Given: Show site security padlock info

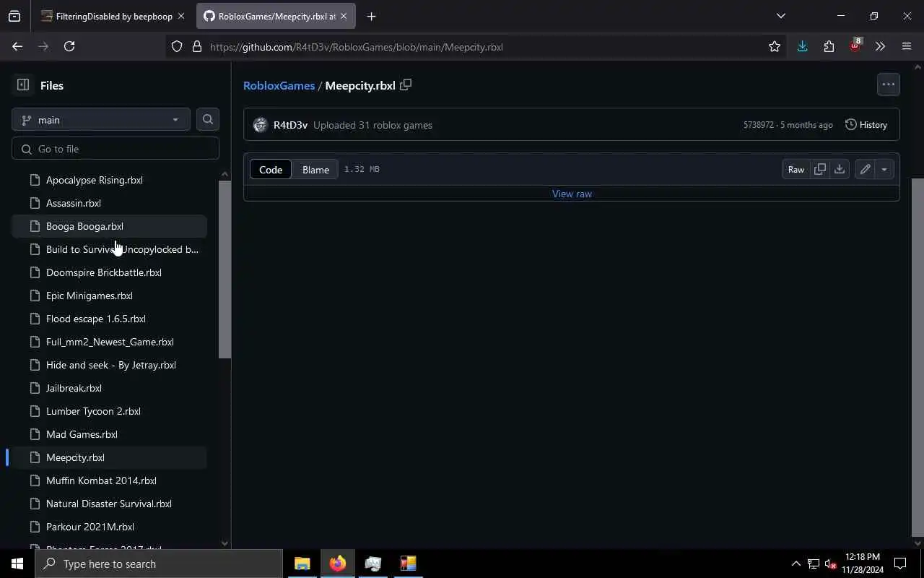Looking at the screenshot, I should [196, 47].
